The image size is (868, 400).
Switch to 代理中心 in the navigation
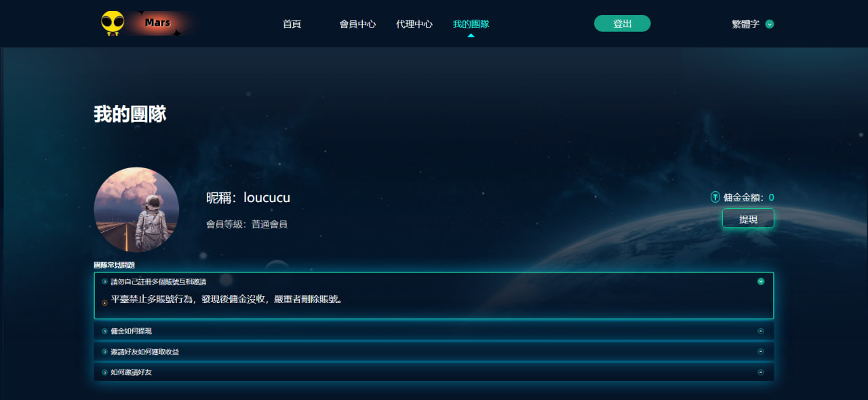[414, 24]
